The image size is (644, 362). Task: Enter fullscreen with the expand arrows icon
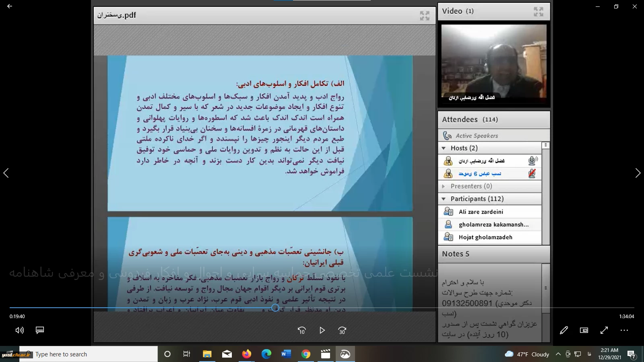click(604, 330)
